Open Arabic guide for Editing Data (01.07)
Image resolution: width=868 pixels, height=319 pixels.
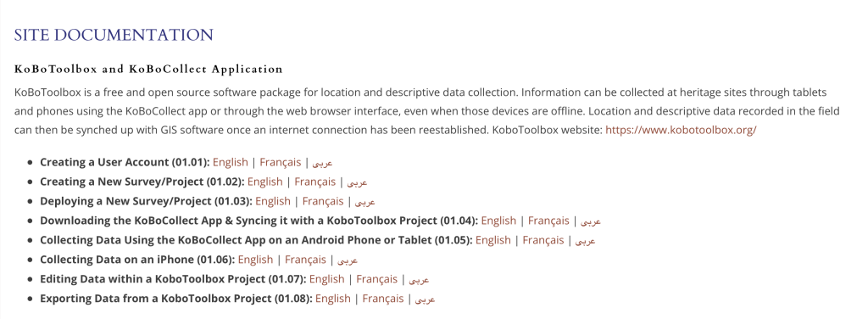click(419, 280)
